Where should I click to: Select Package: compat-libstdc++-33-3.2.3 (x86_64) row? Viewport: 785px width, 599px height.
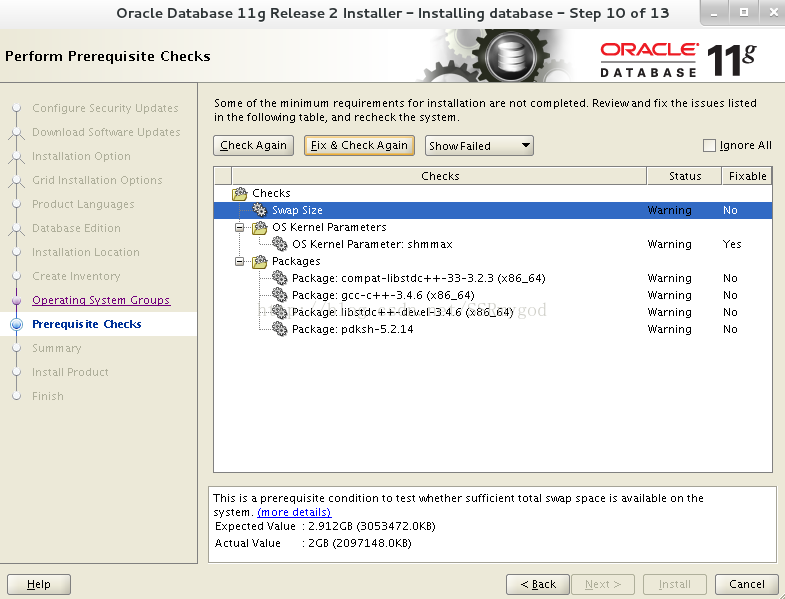[x=493, y=278]
